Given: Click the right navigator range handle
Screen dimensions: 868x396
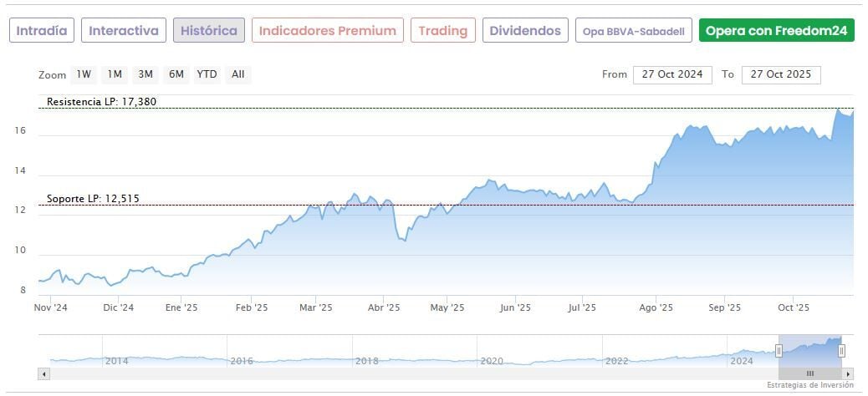Looking at the screenshot, I should (841, 350).
